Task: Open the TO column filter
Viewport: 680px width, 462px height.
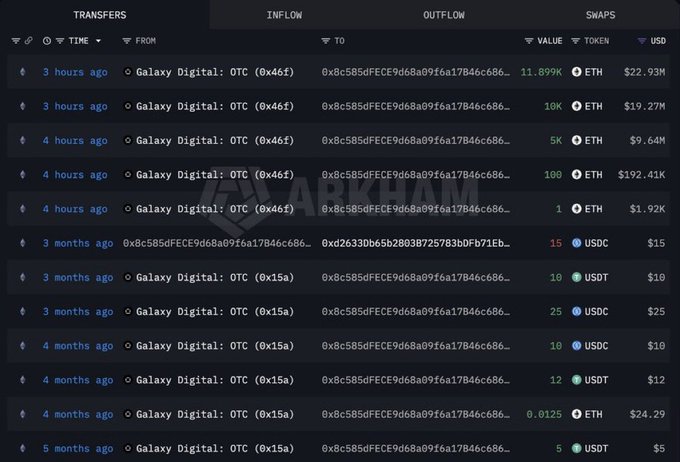Action: [325, 41]
